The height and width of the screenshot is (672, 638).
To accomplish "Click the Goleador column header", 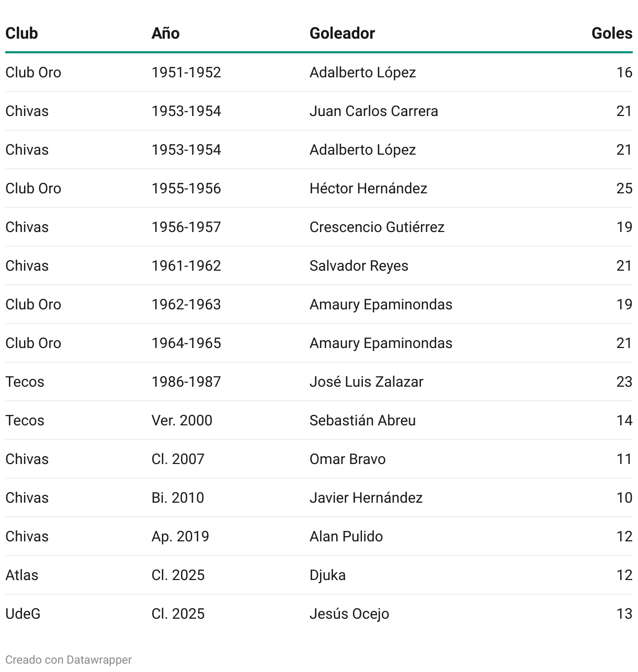I will 343,33.
